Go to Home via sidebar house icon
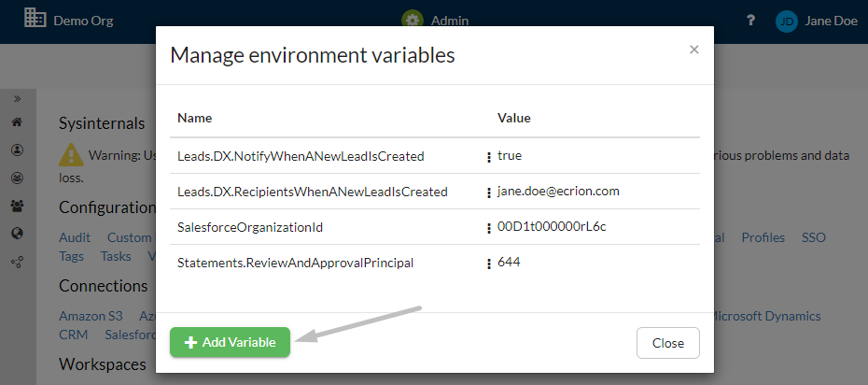 17,121
